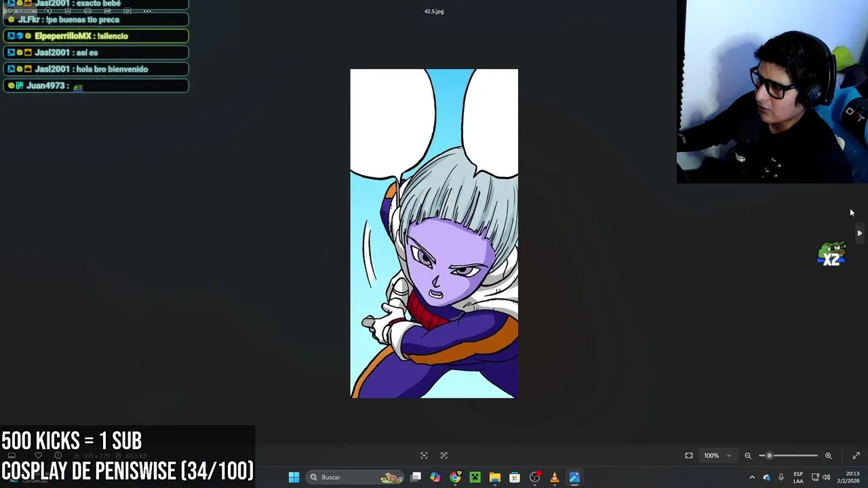
Task: Open the Windows Start menu
Action: pos(294,477)
